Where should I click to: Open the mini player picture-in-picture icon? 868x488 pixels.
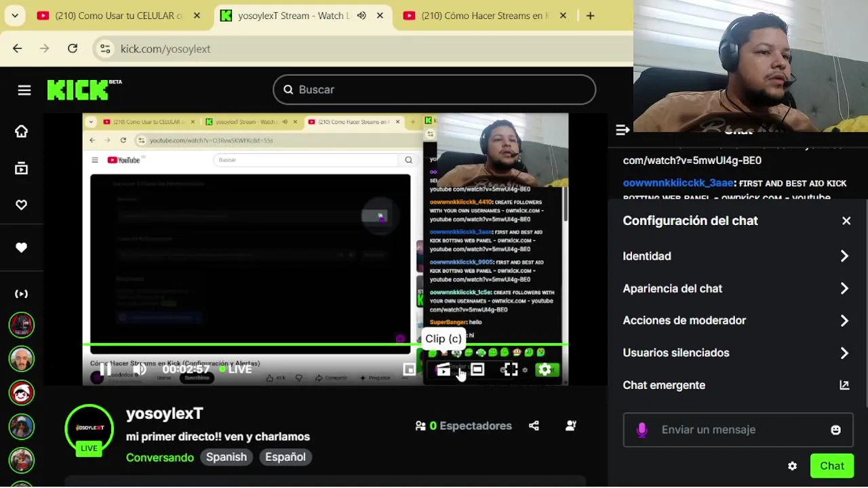pos(409,369)
